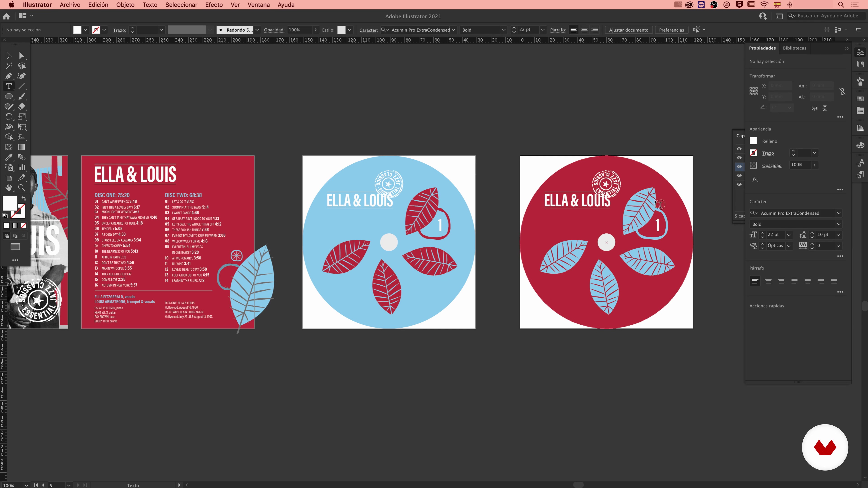The width and height of the screenshot is (868, 488).
Task: Select the Magic Wand tool
Action: (9, 66)
